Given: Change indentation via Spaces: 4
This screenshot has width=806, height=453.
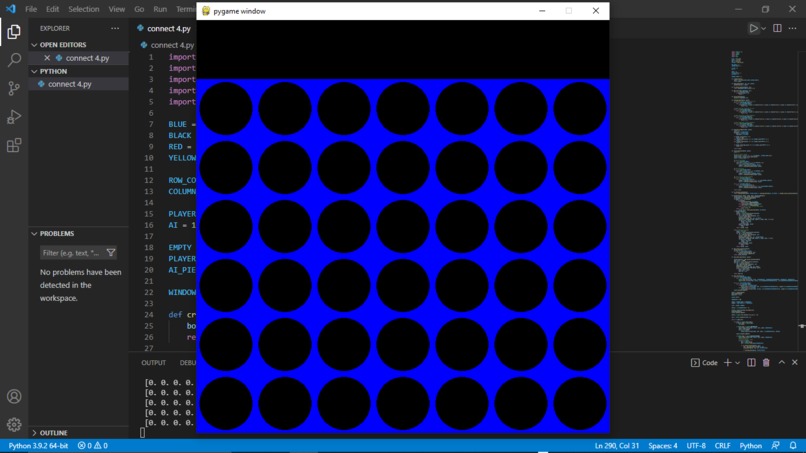Looking at the screenshot, I should tap(663, 446).
